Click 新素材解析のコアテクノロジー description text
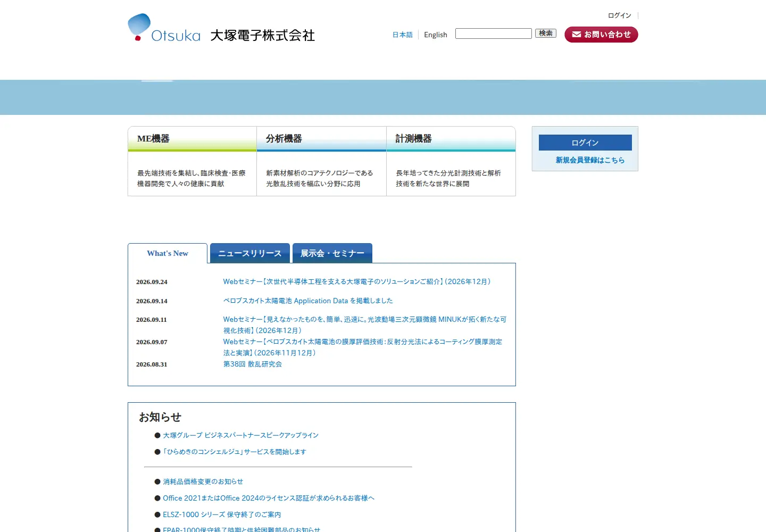This screenshot has width=766, height=532. pyautogui.click(x=320, y=178)
